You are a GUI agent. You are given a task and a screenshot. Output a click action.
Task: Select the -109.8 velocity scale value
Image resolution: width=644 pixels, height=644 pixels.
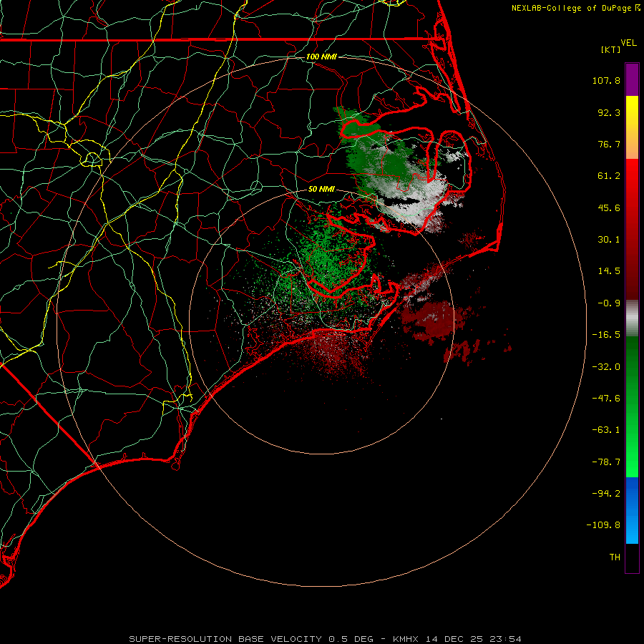click(603, 525)
